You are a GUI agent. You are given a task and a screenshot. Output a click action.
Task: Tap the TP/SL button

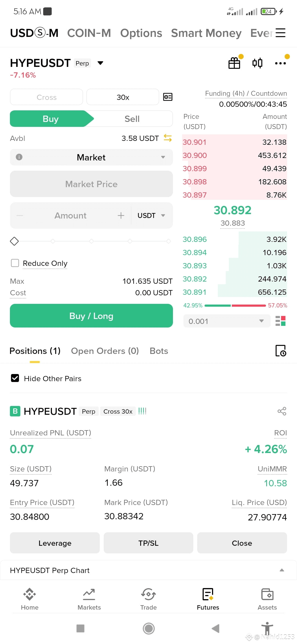[x=148, y=543]
